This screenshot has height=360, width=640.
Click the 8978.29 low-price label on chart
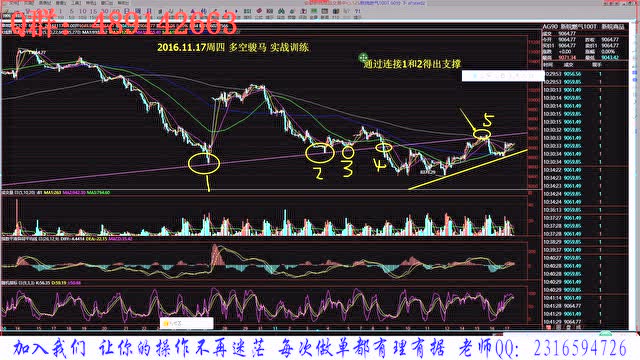[x=427, y=172]
